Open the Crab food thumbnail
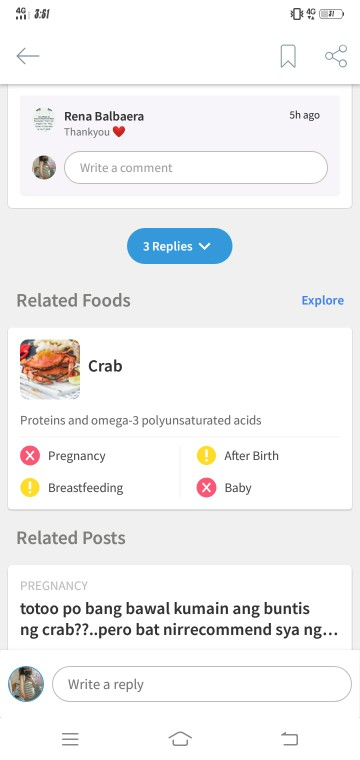The width and height of the screenshot is (360, 760). pyautogui.click(x=50, y=369)
